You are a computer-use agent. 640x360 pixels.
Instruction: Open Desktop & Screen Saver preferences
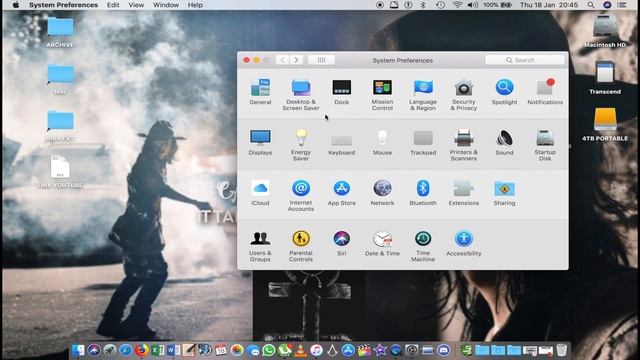tap(301, 95)
